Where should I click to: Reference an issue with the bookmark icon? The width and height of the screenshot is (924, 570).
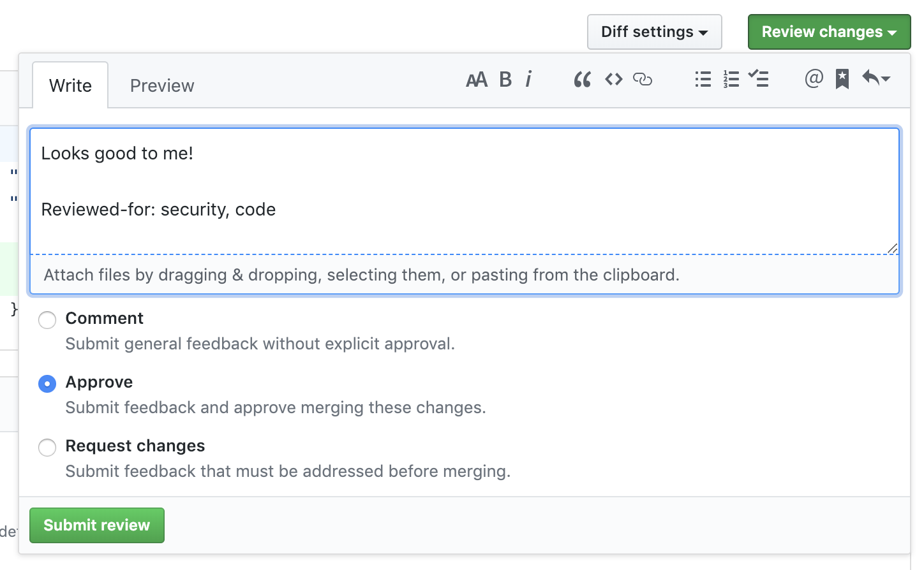coord(842,80)
